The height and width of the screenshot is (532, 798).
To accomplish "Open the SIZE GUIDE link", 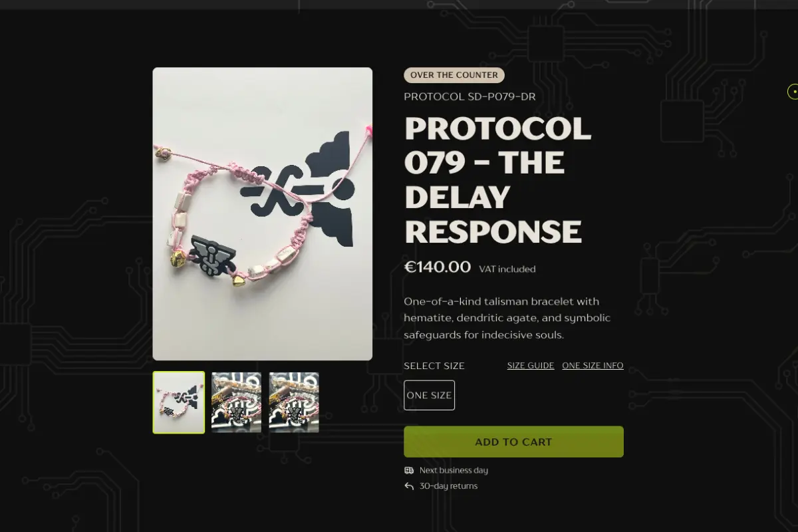I will click(531, 366).
